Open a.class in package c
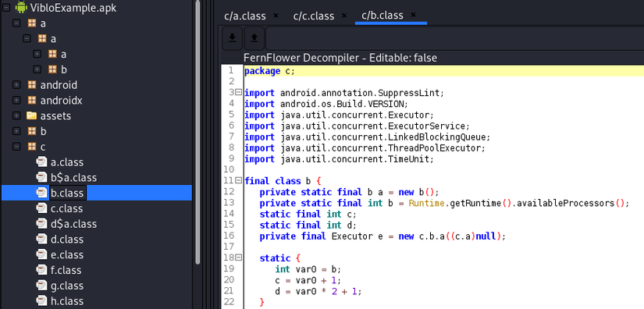The width and height of the screenshot is (644, 309). pyautogui.click(x=67, y=162)
